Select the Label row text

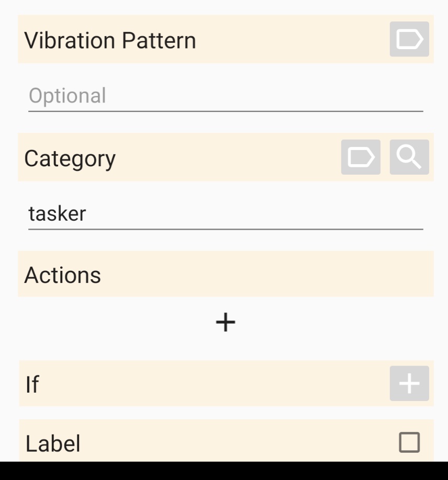click(53, 443)
